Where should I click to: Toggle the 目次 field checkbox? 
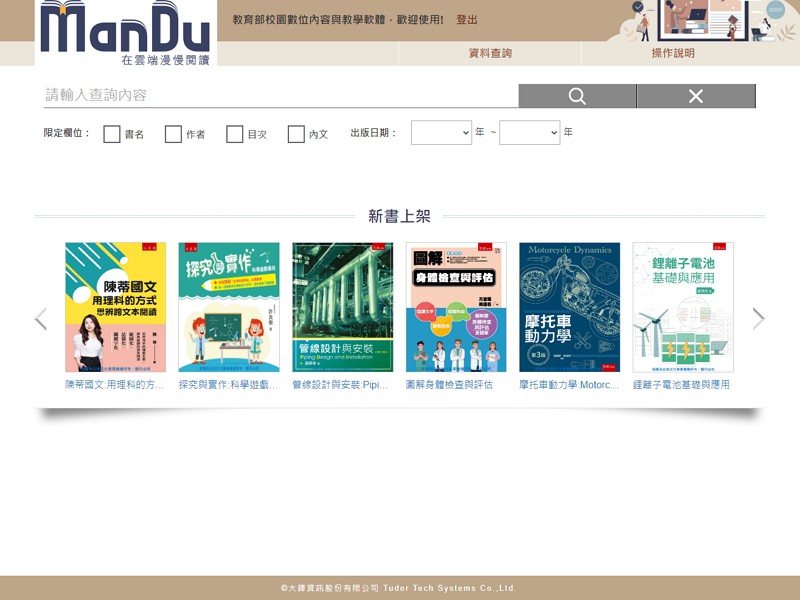(x=235, y=134)
